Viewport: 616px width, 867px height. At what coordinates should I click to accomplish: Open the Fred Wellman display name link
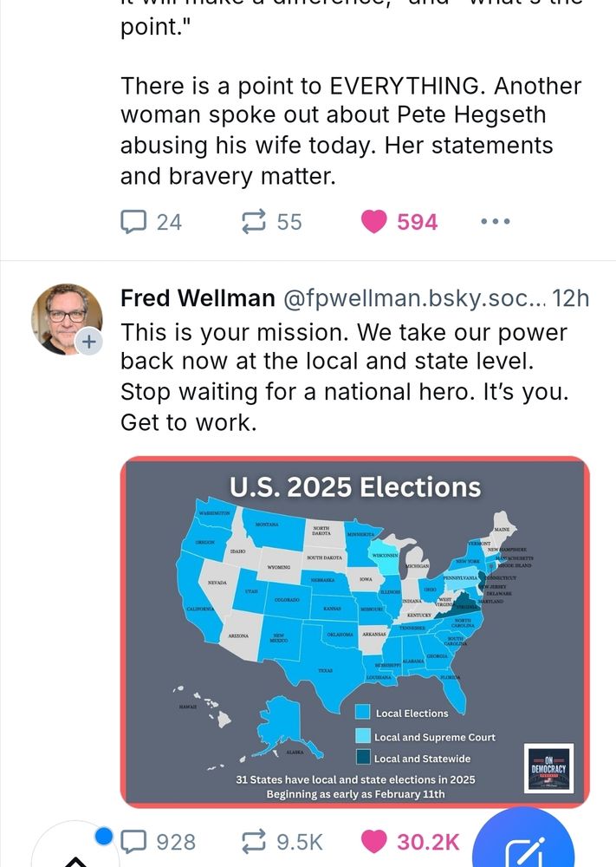point(197,299)
